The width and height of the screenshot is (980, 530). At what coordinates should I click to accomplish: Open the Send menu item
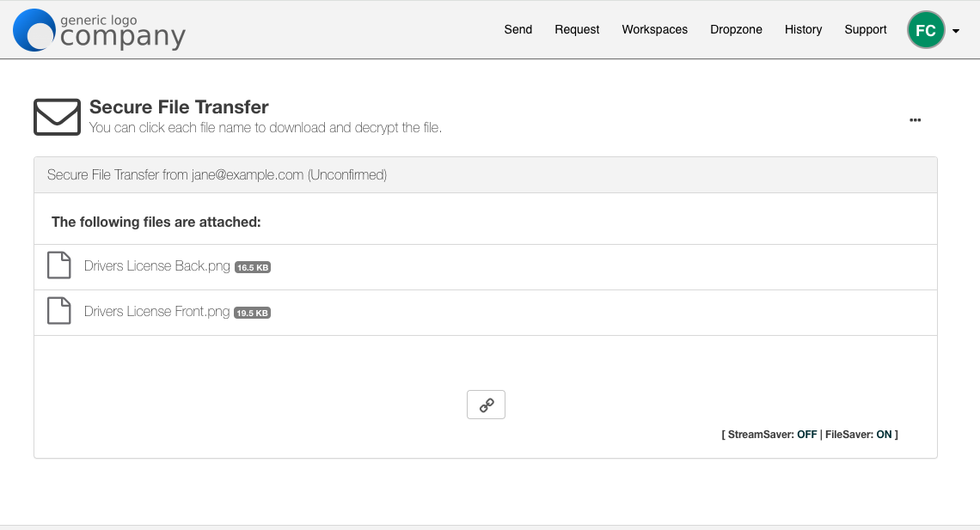tap(518, 29)
